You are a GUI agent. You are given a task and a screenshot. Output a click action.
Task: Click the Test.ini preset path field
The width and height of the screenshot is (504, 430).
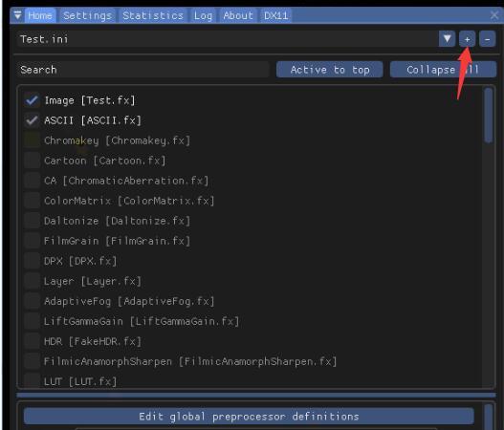[227, 39]
